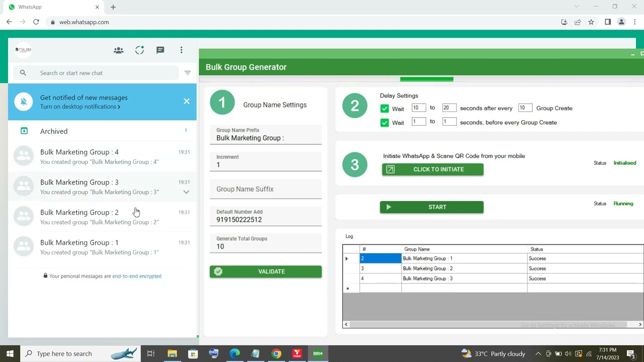The image size is (644, 362).
Task: Open new Chrome tab
Action: coord(113,7)
